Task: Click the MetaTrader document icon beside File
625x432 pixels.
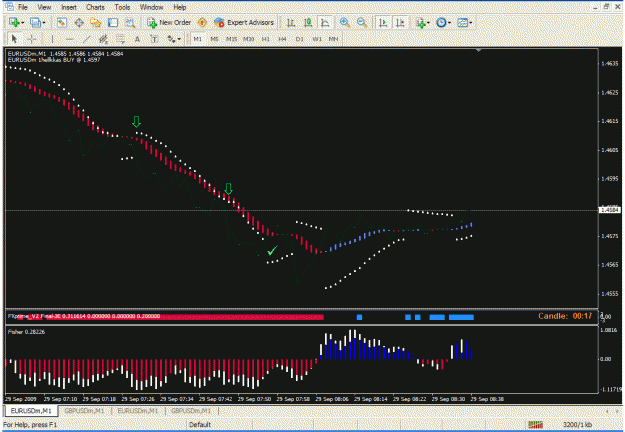Action: pos(9,6)
